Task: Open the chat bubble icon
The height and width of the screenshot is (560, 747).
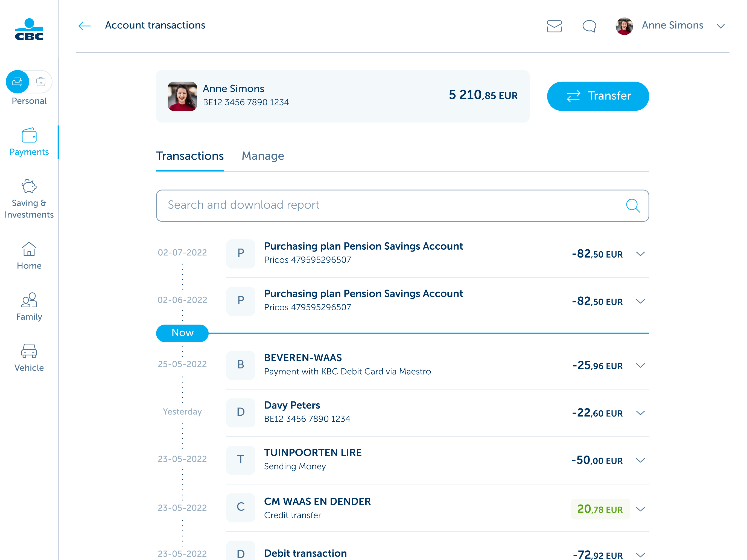Action: coord(589,26)
